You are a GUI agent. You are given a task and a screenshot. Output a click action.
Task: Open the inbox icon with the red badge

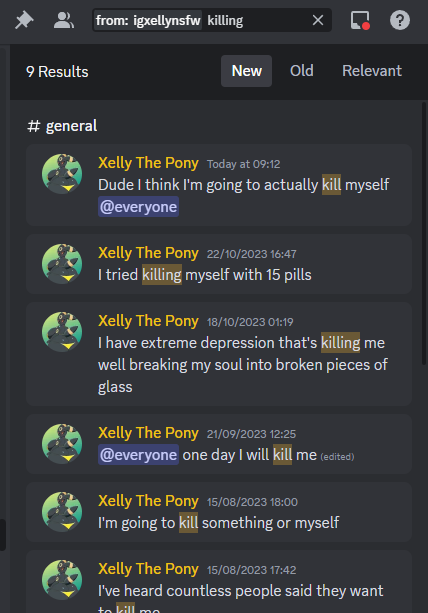(x=360, y=20)
